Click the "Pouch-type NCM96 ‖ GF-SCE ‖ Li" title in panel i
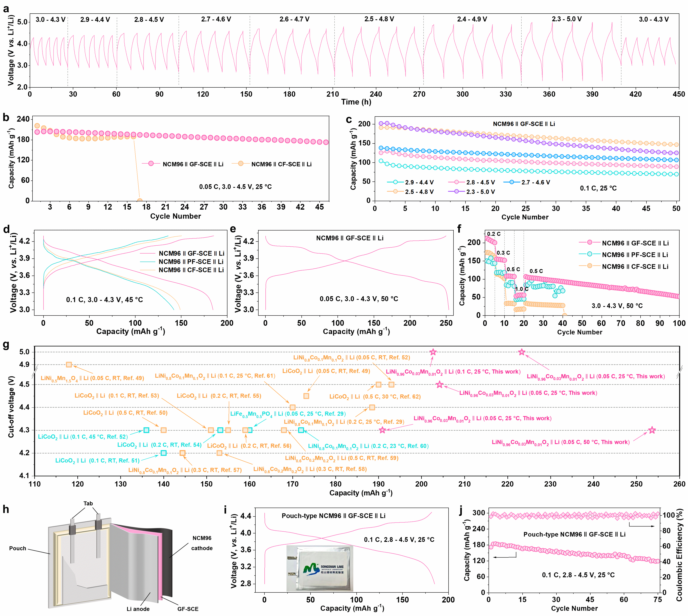The image size is (688, 616). point(334,516)
